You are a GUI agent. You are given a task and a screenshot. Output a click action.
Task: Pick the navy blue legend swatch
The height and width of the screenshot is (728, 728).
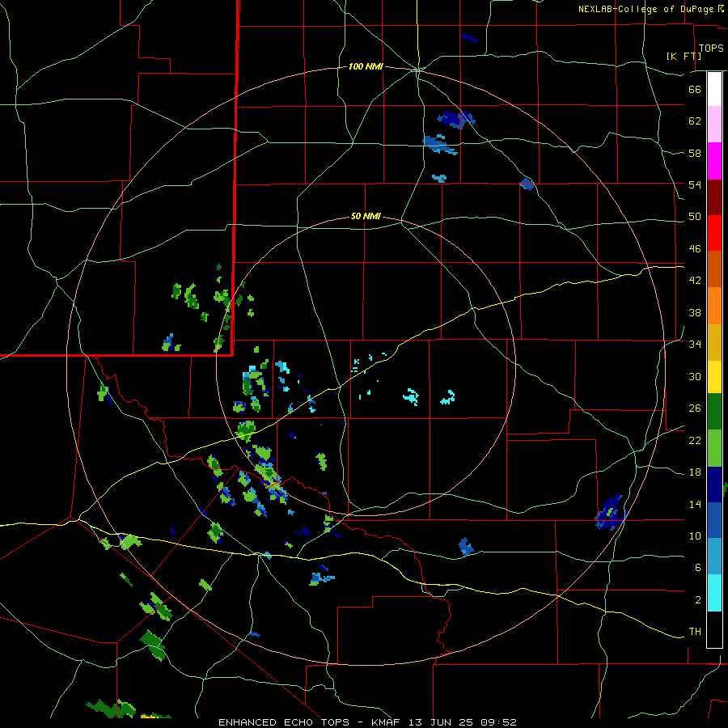[714, 485]
